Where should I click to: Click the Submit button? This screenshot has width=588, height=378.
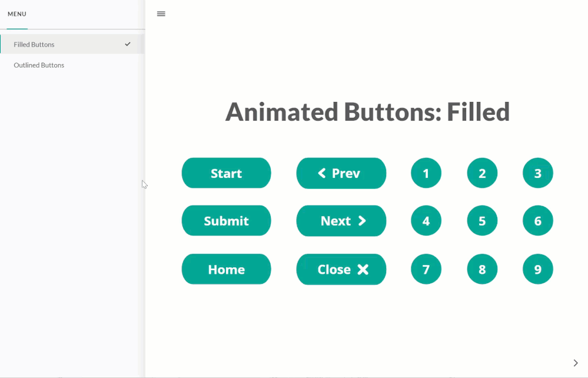[x=226, y=221]
